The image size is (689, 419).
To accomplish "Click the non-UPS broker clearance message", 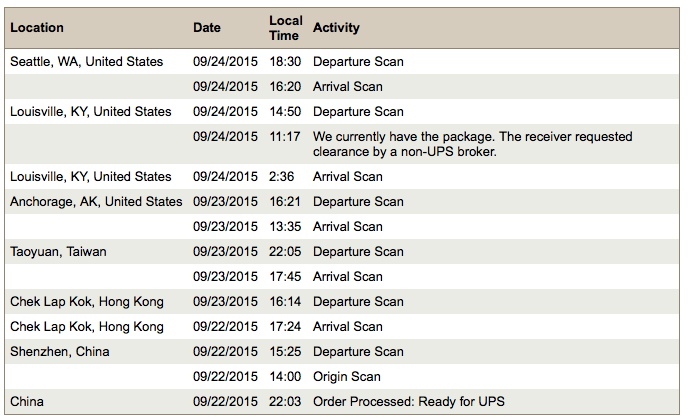I will coord(472,144).
